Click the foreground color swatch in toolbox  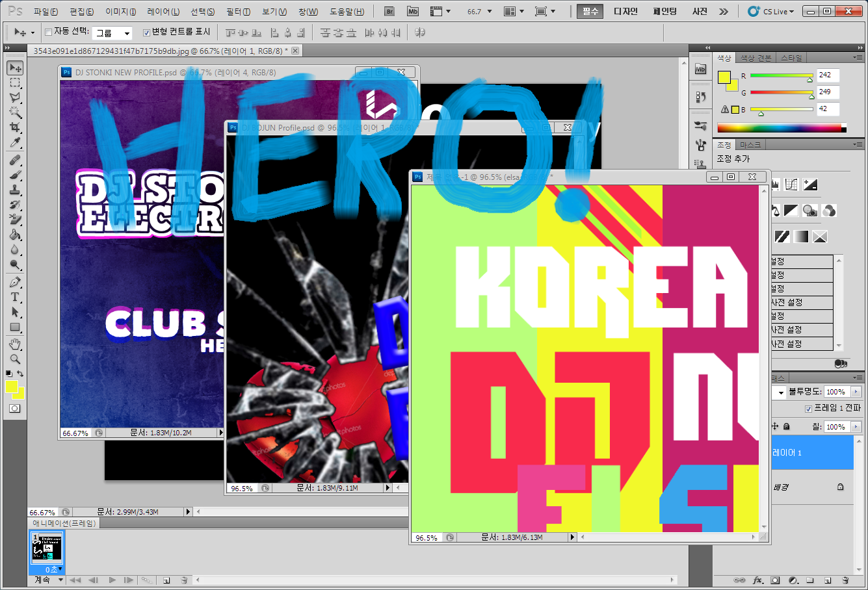pos(11,387)
